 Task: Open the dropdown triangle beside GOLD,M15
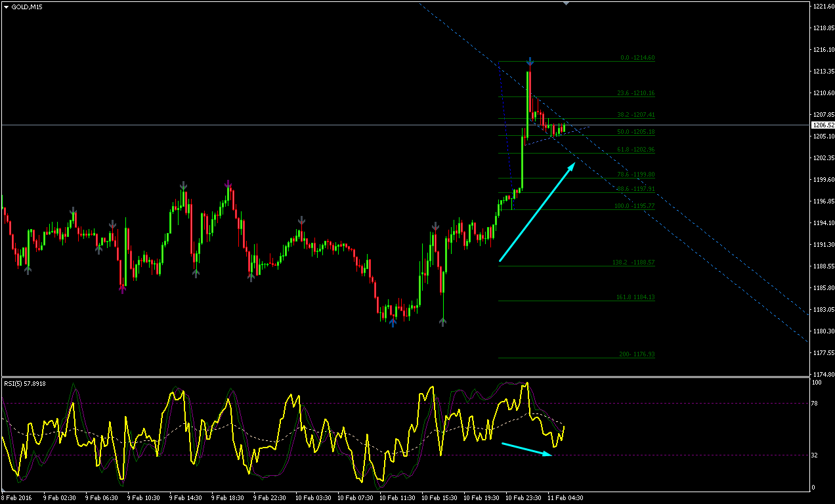tap(7, 7)
